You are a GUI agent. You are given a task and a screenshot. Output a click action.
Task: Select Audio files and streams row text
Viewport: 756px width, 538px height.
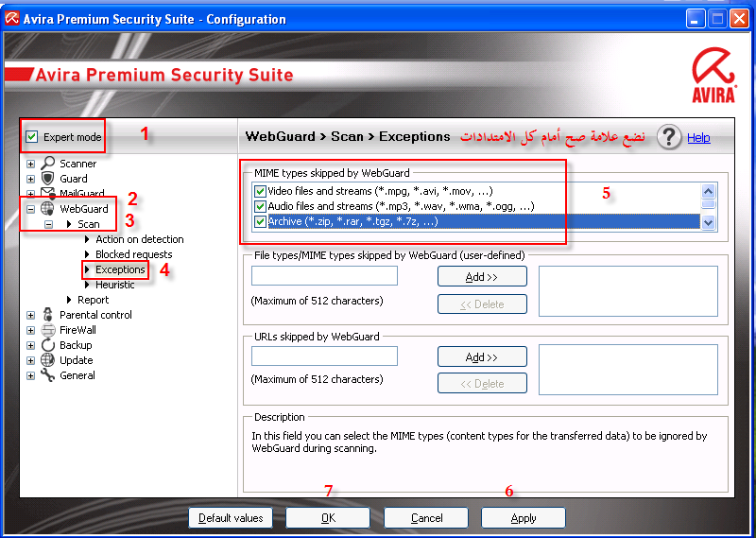pos(401,206)
